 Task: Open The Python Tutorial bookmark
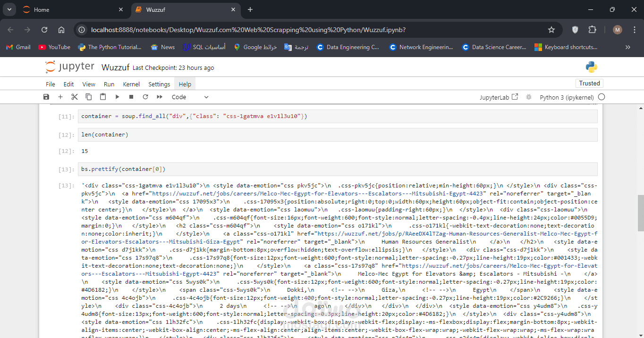coord(110,47)
